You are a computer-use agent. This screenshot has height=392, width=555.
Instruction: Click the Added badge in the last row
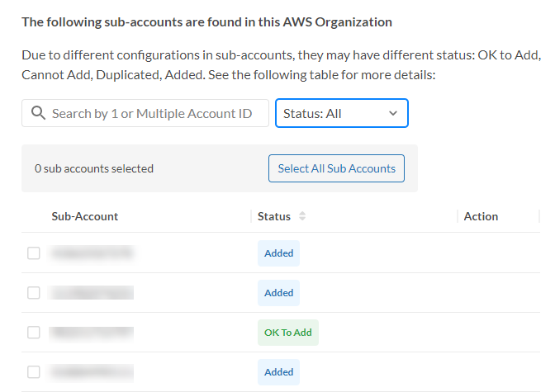(278, 372)
